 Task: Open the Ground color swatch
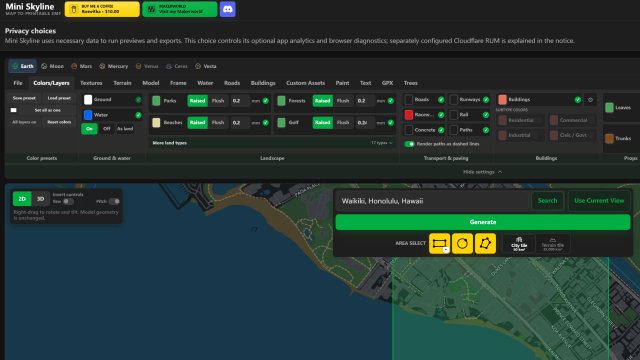pyautogui.click(x=88, y=100)
